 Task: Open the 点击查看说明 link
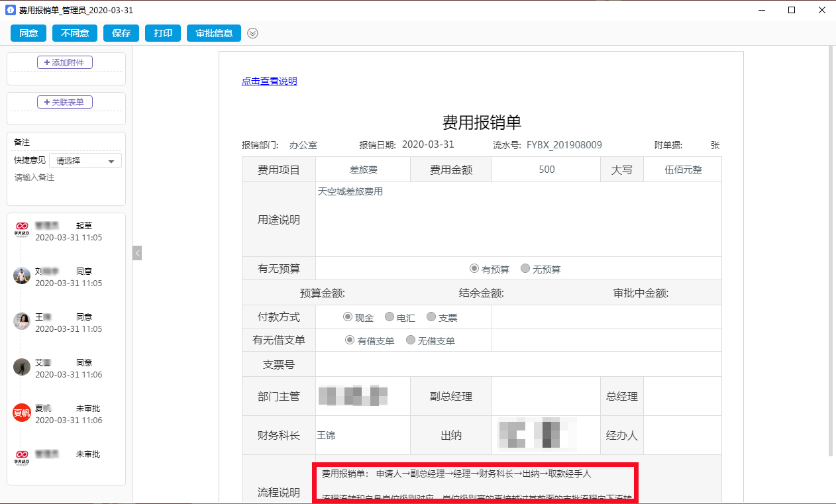[269, 80]
